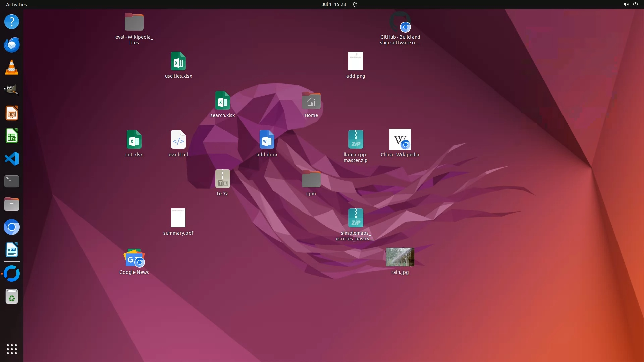Open Thunderbird mail from the dock
644x362 pixels.
pyautogui.click(x=12, y=45)
